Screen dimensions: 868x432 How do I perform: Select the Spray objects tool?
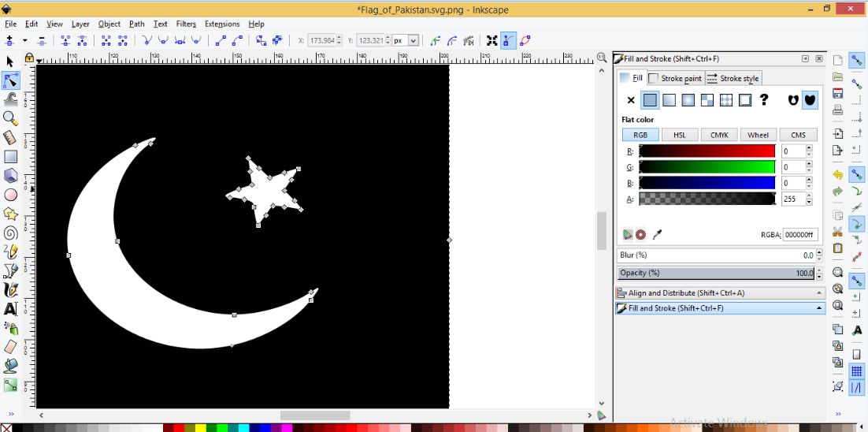coord(10,328)
